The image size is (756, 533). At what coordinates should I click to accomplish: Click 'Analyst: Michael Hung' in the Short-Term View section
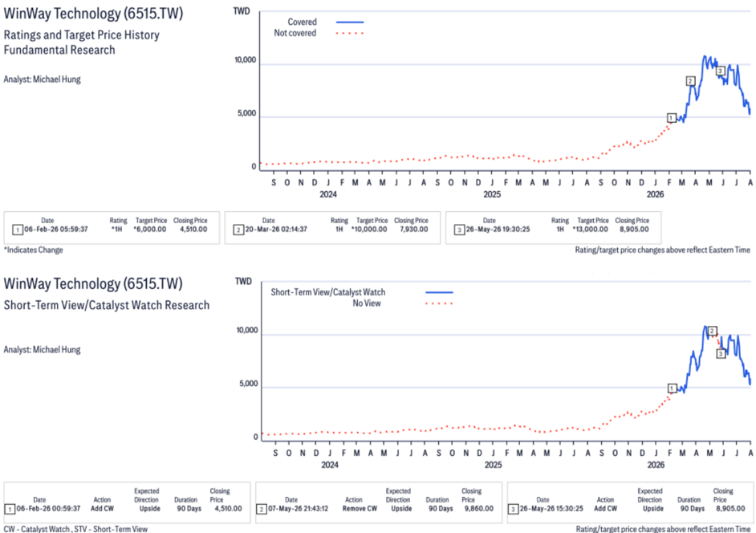pyautogui.click(x=43, y=350)
